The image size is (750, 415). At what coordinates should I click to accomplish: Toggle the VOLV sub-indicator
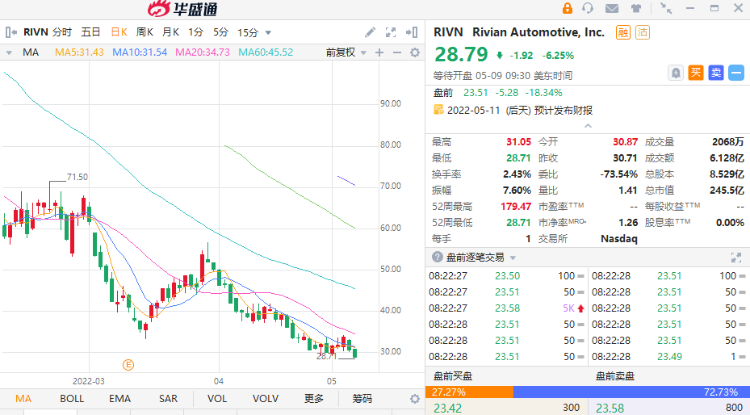[265, 399]
